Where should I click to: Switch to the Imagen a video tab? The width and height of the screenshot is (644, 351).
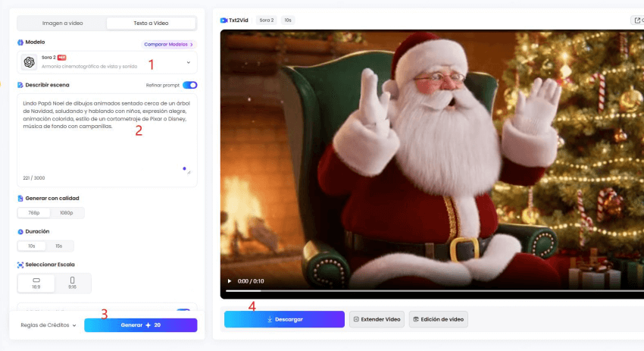(62, 23)
